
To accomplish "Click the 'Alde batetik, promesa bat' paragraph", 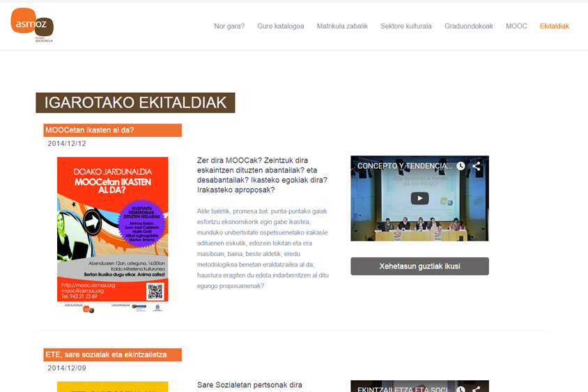I will [x=263, y=248].
